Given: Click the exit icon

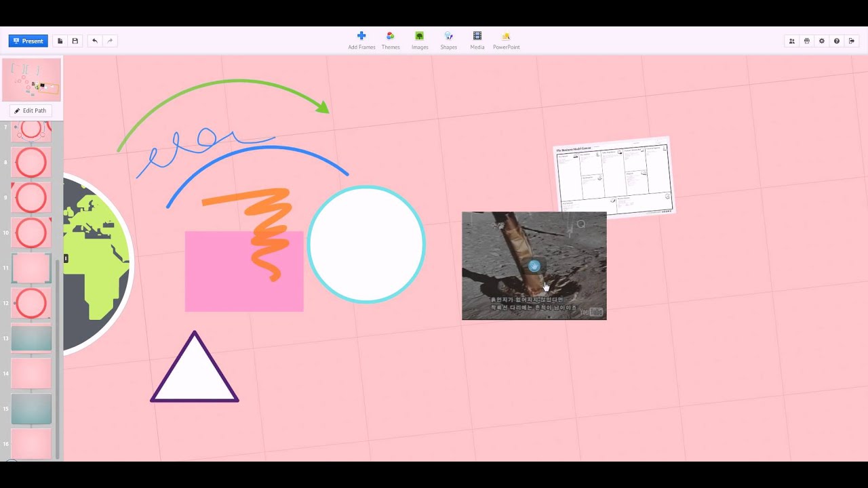Looking at the screenshot, I should tap(852, 41).
